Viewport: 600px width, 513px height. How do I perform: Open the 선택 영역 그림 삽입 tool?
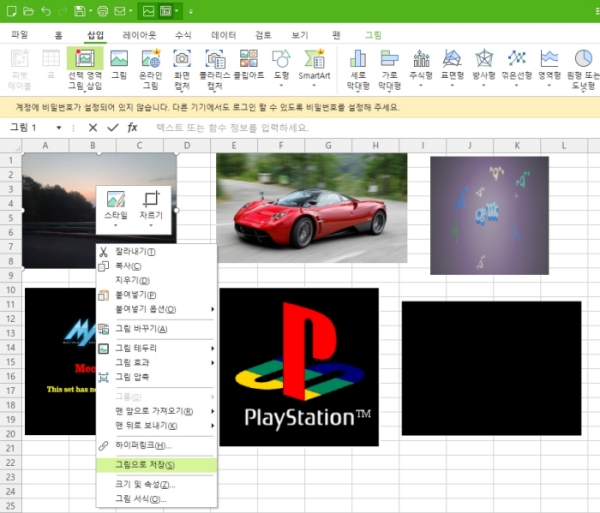[x=85, y=69]
